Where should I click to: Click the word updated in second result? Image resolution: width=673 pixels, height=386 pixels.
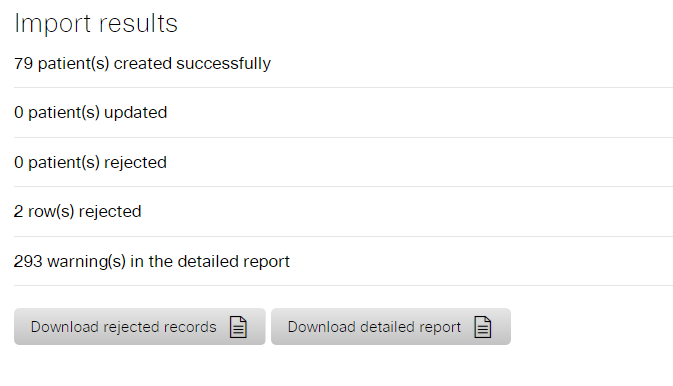click(x=136, y=112)
